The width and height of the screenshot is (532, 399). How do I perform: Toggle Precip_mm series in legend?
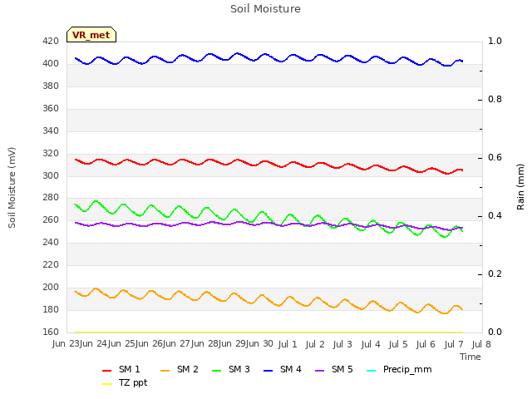399,369
